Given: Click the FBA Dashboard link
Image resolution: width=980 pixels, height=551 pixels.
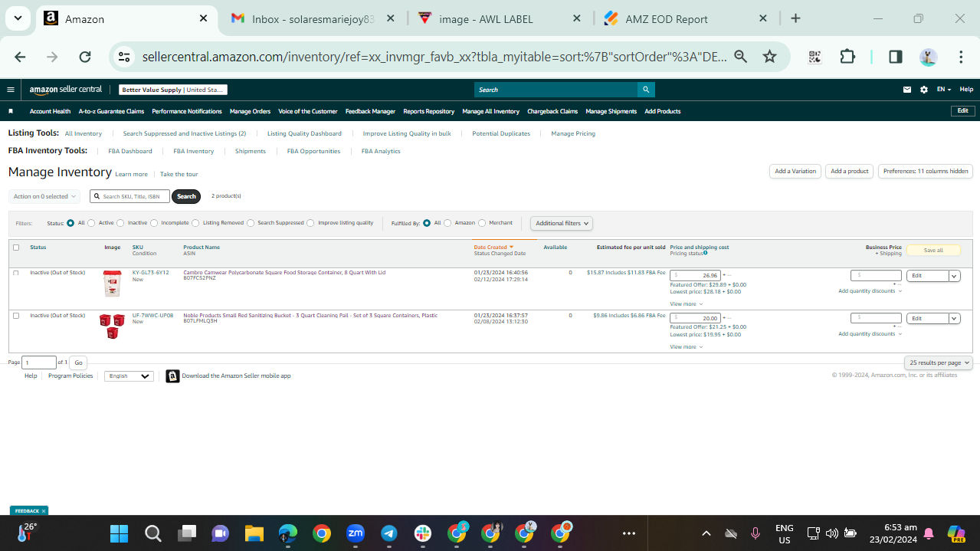Looking at the screenshot, I should click(130, 151).
